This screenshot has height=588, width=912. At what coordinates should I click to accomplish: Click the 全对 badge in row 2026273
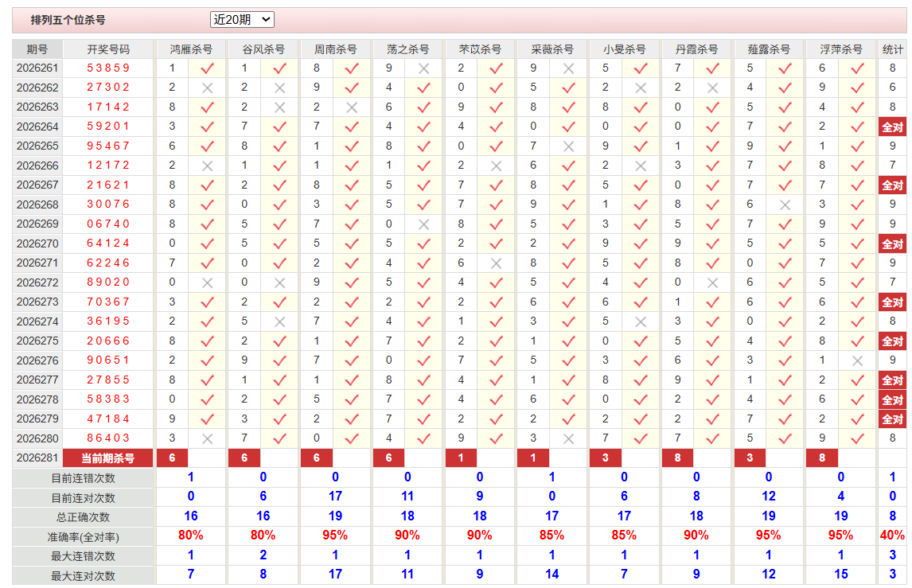click(892, 302)
